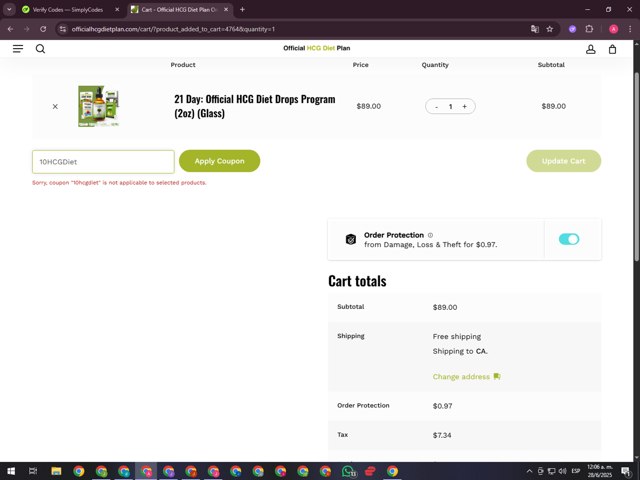Click the site search magnifier icon

[x=40, y=49]
